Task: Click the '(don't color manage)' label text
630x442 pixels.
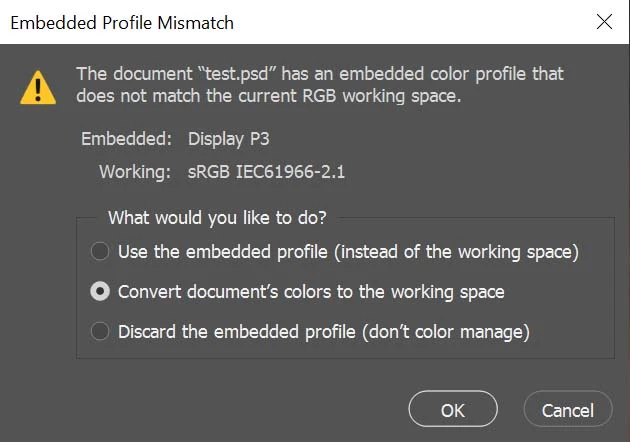Action: point(446,332)
